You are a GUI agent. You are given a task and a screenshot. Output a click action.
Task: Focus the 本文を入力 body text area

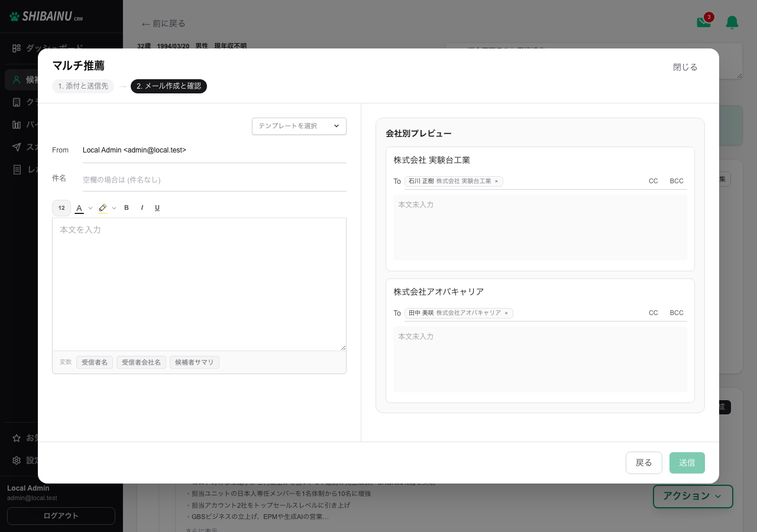pyautogui.click(x=199, y=284)
